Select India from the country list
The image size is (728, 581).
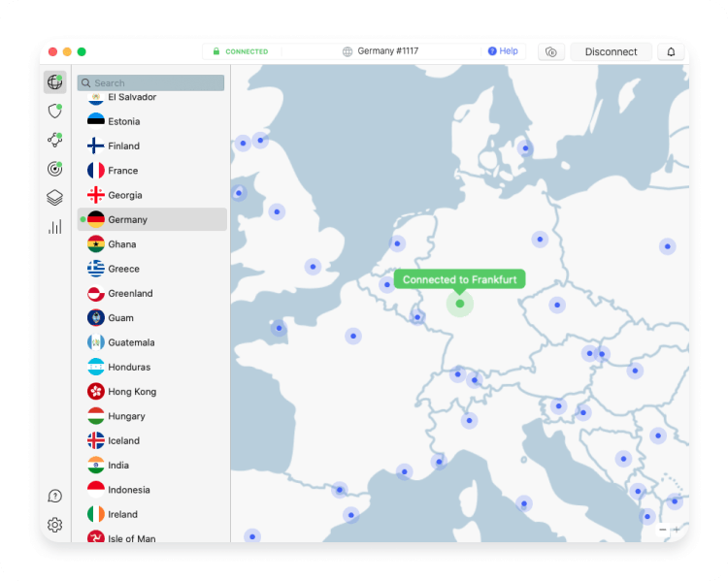152,466
